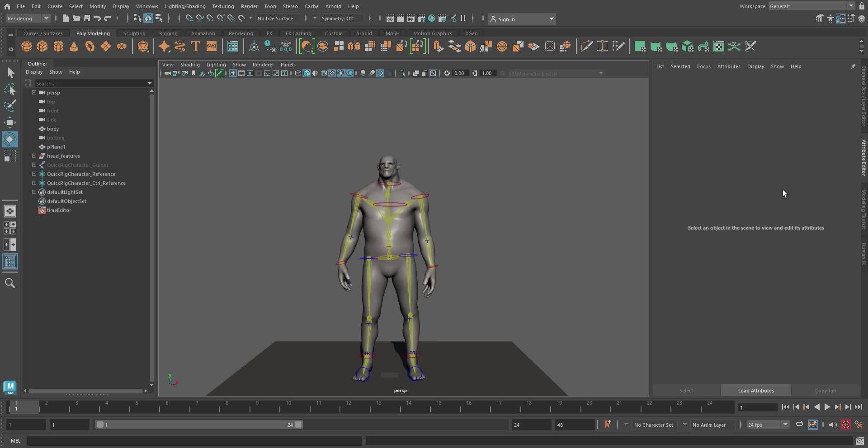Create a polygon sphere from the shelf
Viewport: 868px width, 448px height.
[x=26, y=46]
